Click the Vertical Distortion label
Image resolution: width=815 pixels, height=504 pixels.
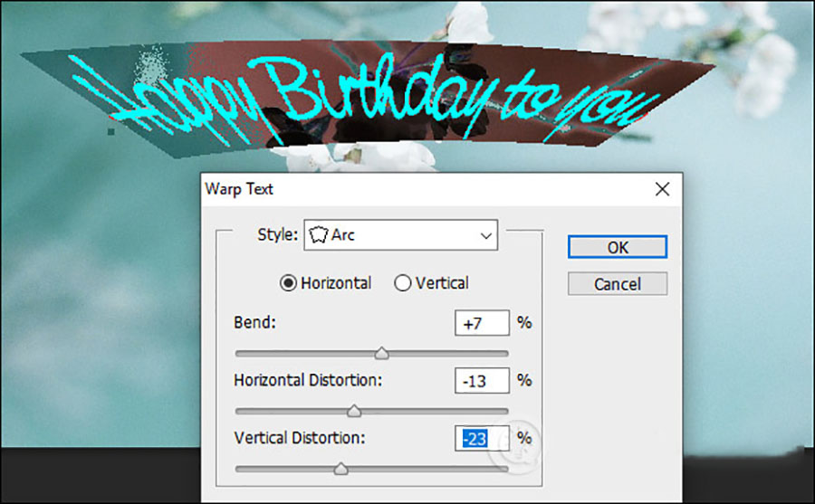299,438
